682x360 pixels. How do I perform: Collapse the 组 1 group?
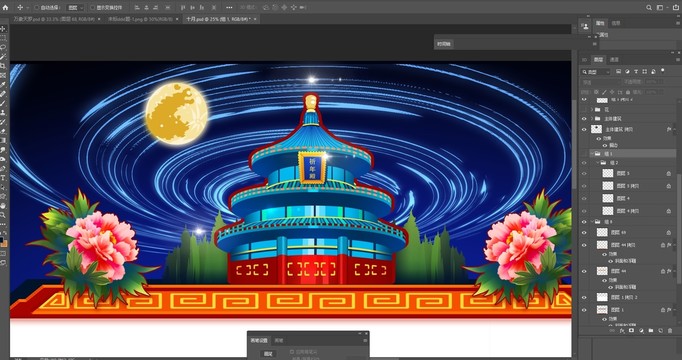pos(592,153)
